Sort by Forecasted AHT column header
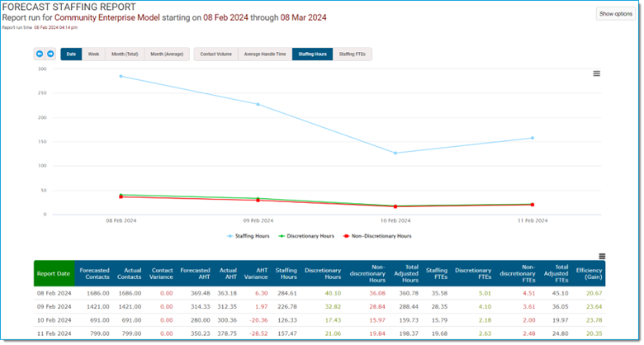This screenshot has width=644, height=345. [x=195, y=273]
